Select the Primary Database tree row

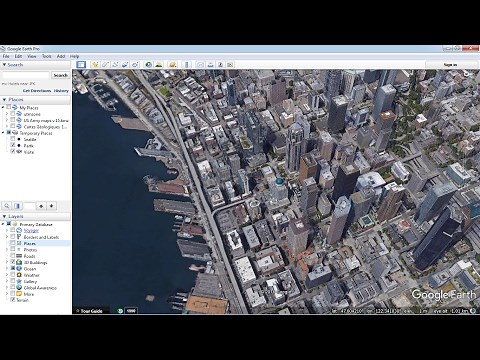[x=36, y=224]
